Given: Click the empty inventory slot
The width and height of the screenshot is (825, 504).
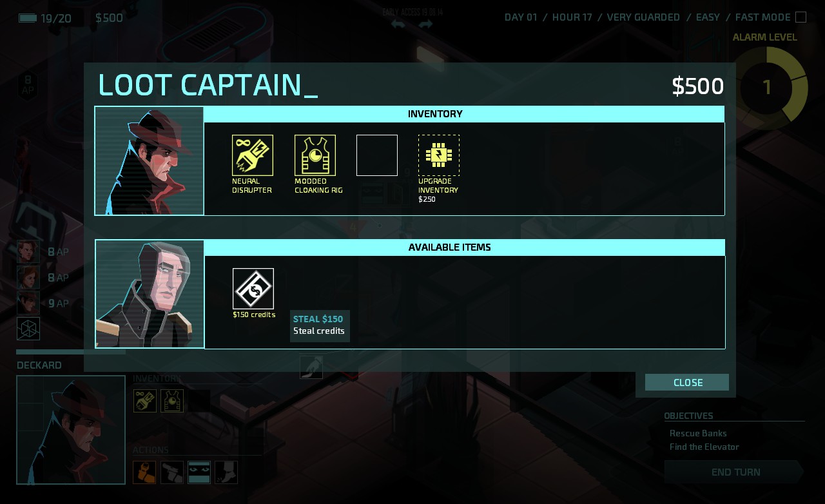Looking at the screenshot, I should pyautogui.click(x=377, y=155).
